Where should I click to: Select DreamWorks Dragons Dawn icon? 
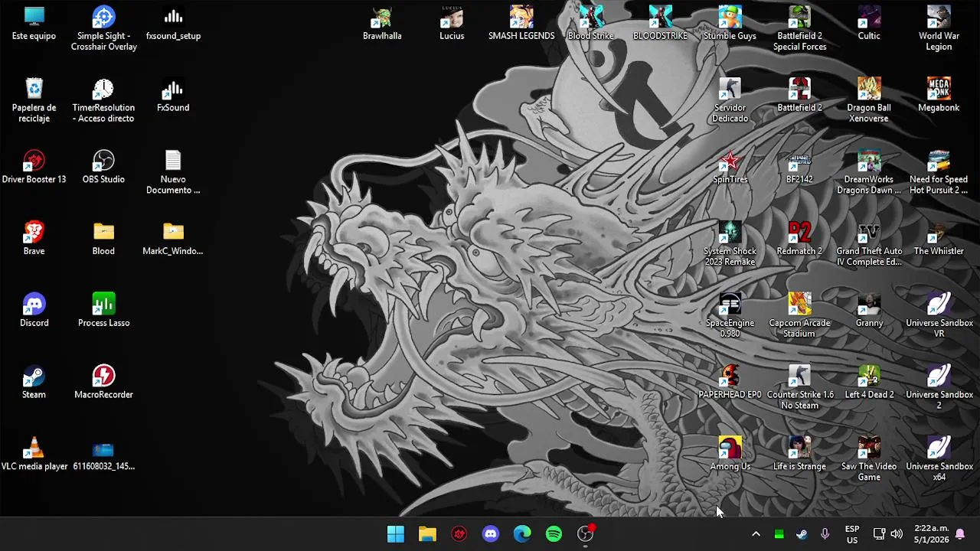(869, 172)
